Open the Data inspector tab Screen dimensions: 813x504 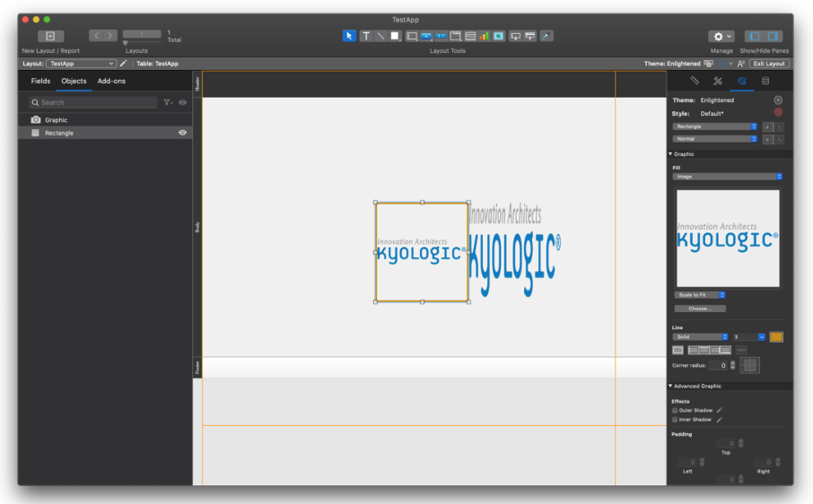[765, 81]
